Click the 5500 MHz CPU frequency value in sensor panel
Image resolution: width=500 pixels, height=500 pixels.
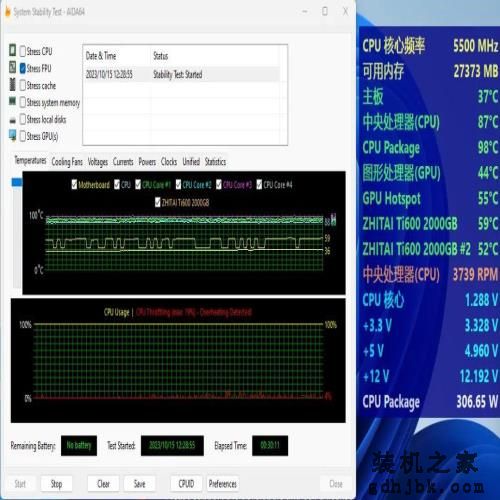[x=475, y=46]
